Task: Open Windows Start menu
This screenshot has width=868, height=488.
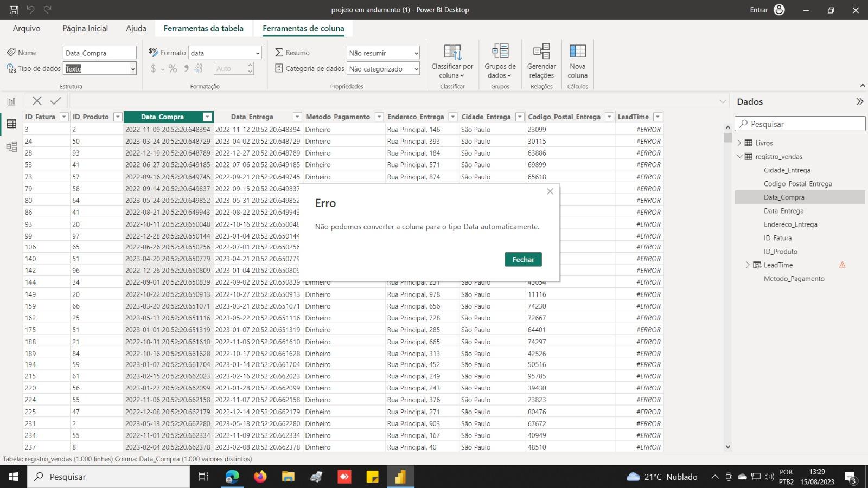Action: (14, 477)
